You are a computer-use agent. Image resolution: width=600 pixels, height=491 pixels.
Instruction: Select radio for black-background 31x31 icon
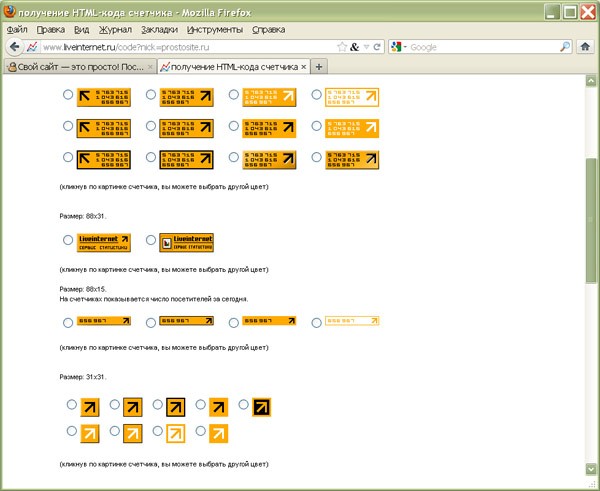click(x=243, y=404)
